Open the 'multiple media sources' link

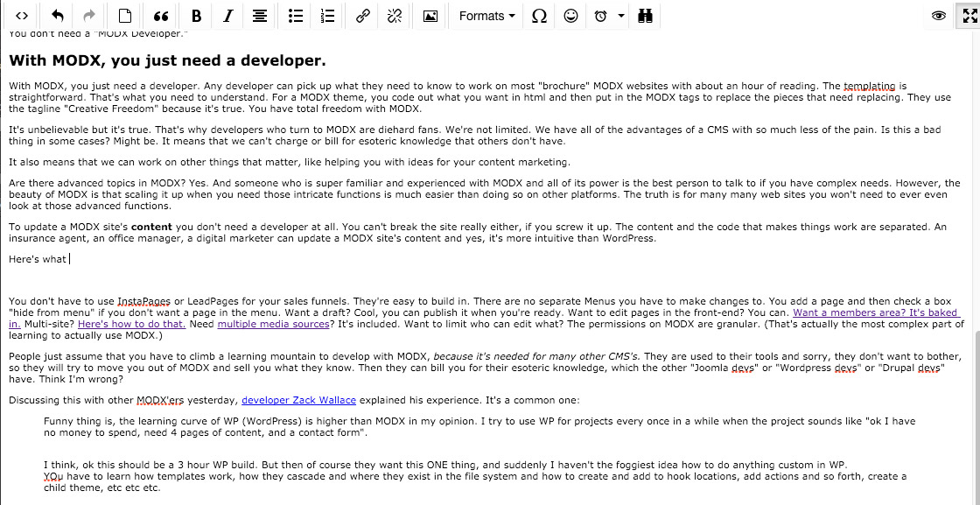pyautogui.click(x=273, y=324)
